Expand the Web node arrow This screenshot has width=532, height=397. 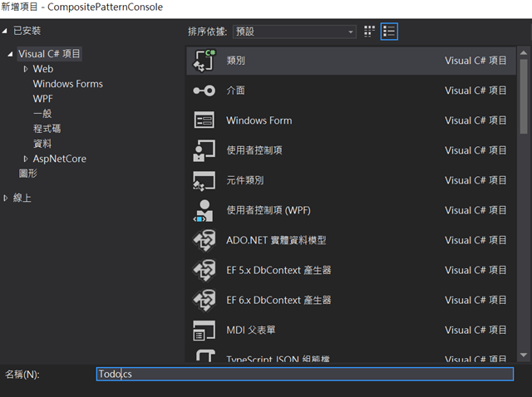point(26,69)
